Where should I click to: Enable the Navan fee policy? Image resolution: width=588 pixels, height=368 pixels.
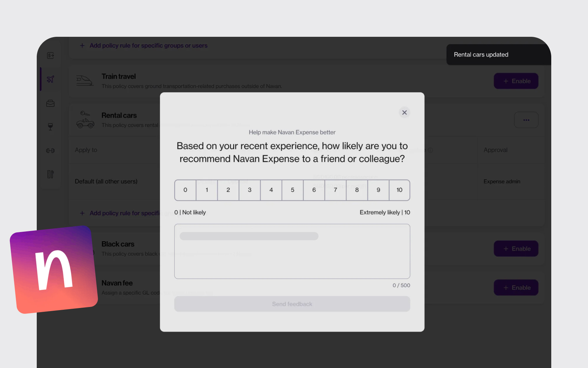[516, 288]
